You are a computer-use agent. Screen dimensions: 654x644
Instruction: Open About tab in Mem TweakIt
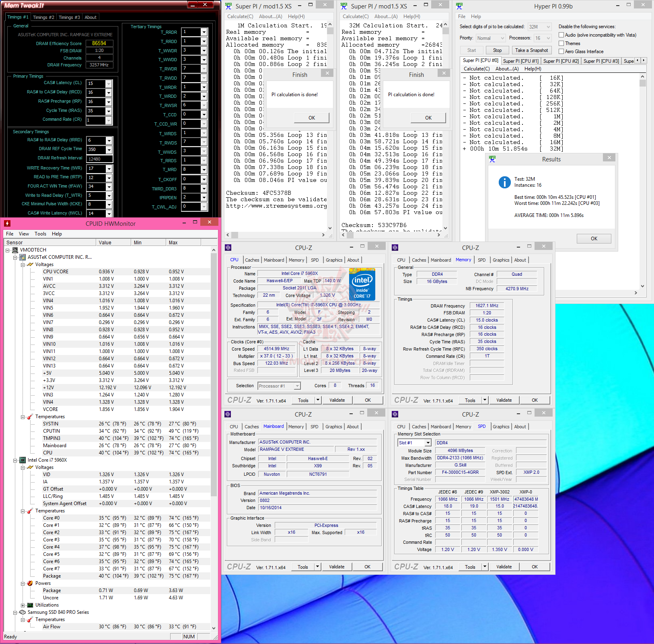pyautogui.click(x=90, y=17)
